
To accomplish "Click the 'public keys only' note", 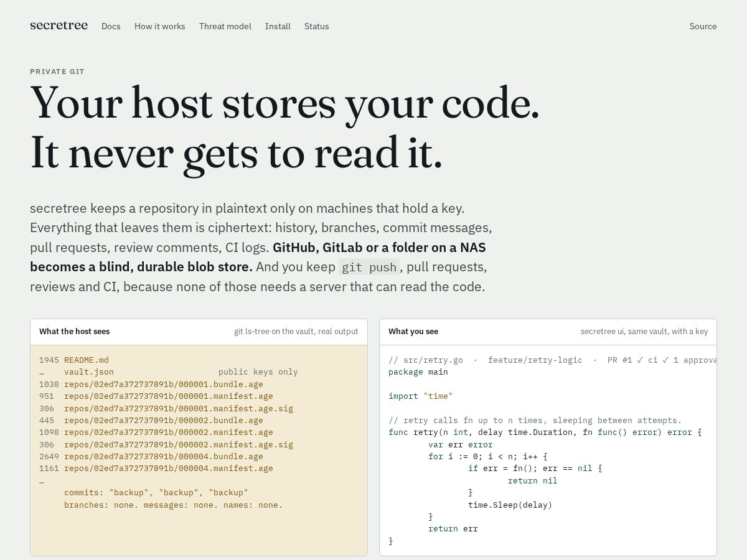I will (x=258, y=372).
